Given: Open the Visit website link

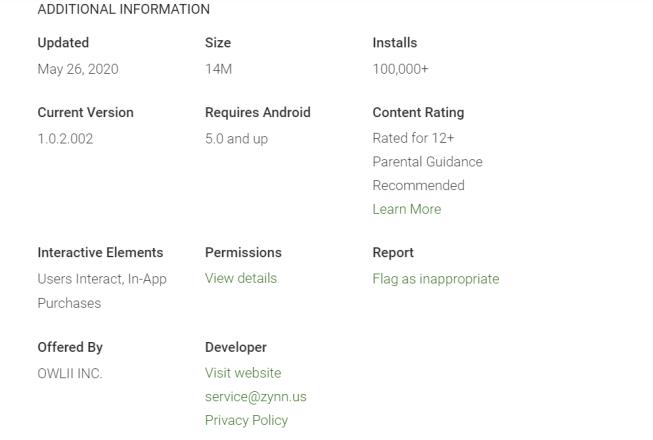Looking at the screenshot, I should point(243,373).
